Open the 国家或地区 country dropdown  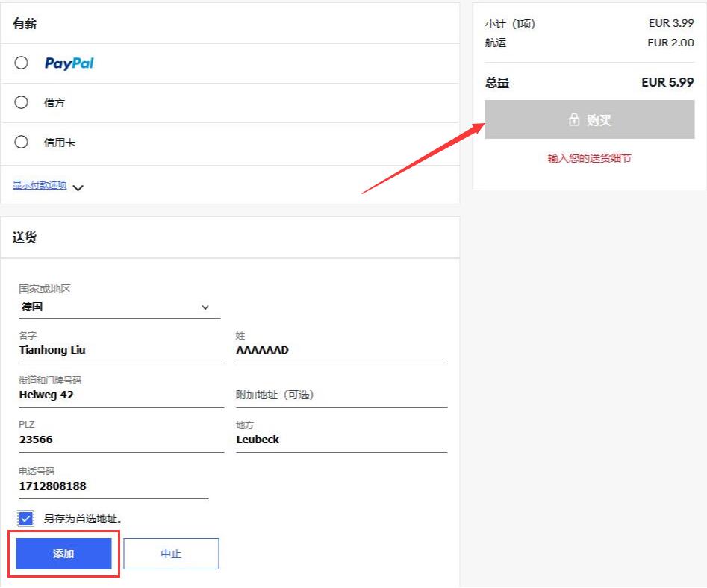point(119,307)
